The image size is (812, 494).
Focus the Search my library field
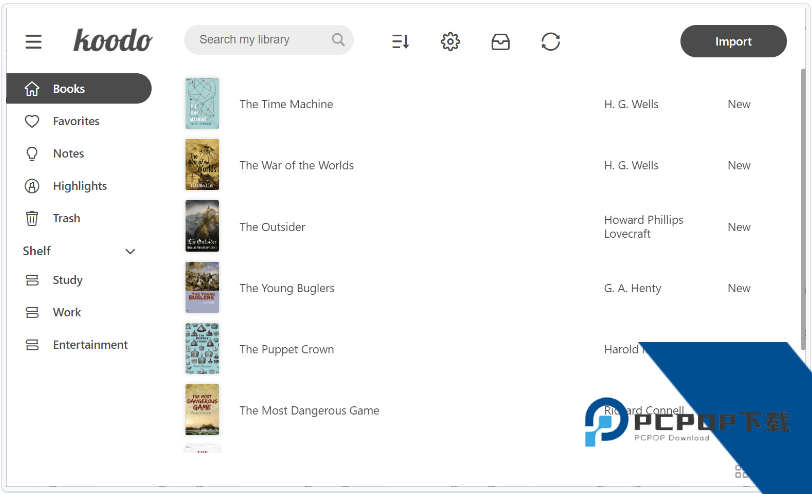coord(269,39)
